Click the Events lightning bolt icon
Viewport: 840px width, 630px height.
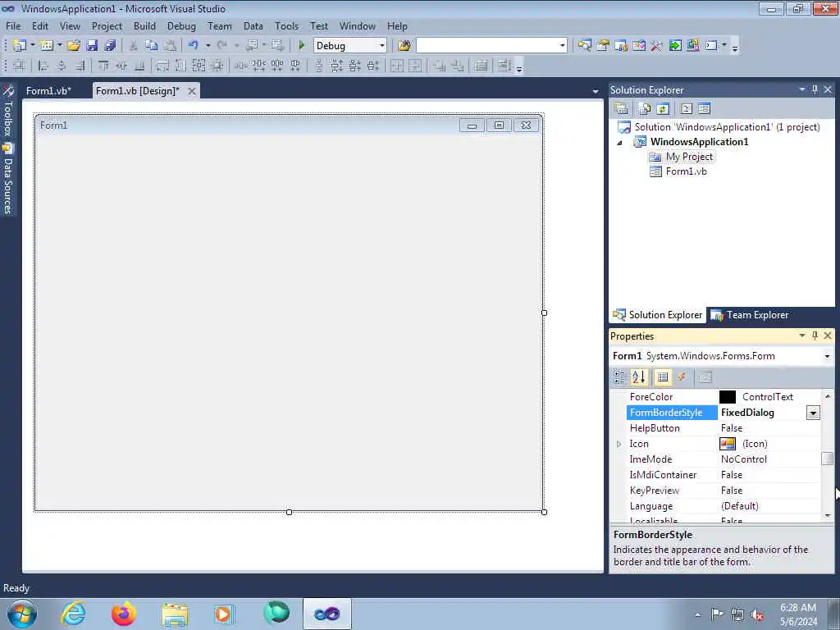682,377
